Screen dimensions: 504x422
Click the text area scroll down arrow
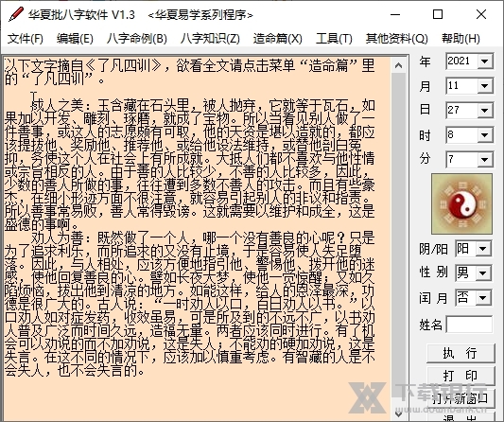click(x=399, y=413)
